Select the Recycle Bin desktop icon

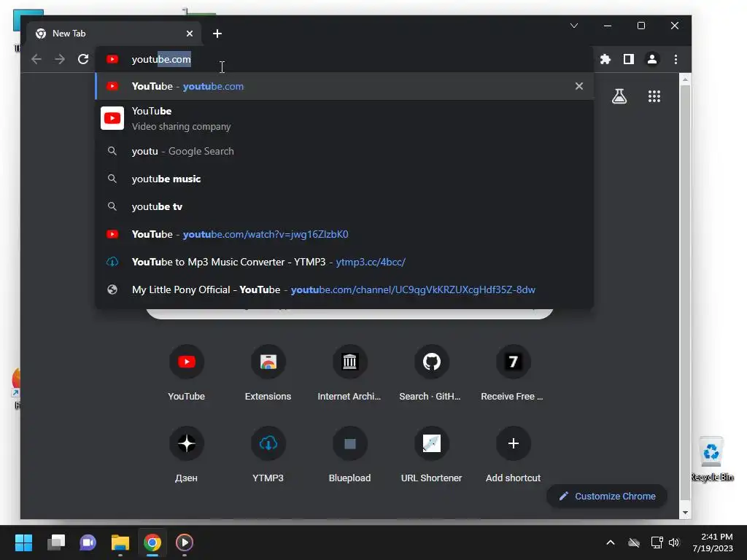coord(712,459)
